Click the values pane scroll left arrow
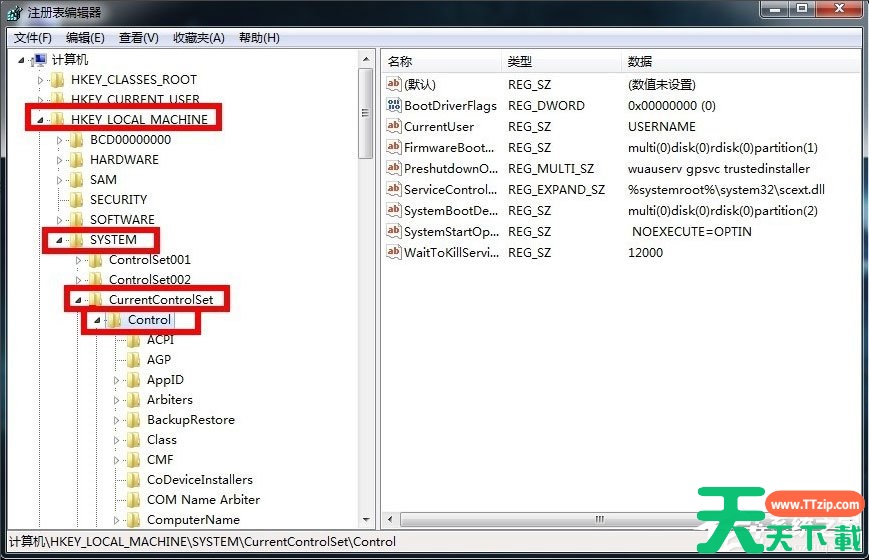Viewport: 869px width, 560px height. click(x=390, y=520)
